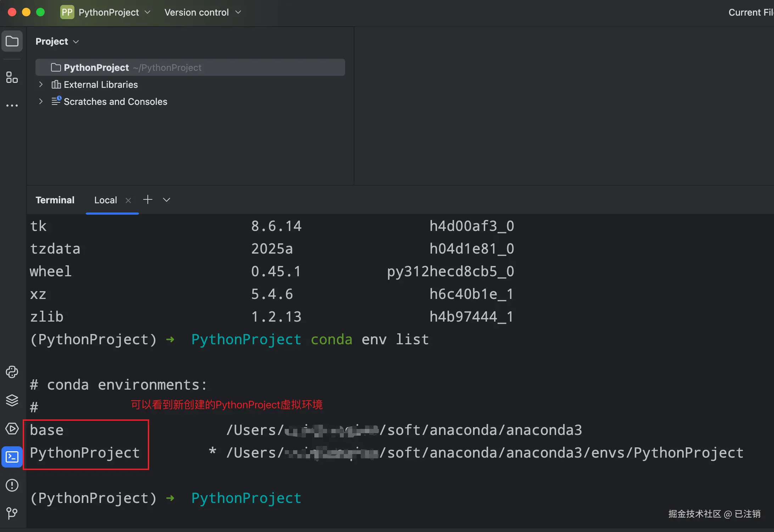Open the Project tool window folder icon
This screenshot has width=774, height=532.
pos(12,41)
